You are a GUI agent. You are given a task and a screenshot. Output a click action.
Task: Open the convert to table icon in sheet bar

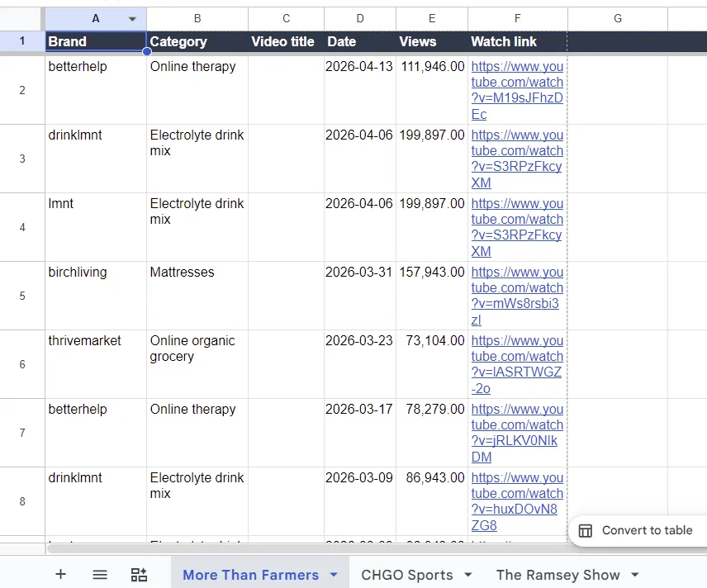[x=139, y=575]
